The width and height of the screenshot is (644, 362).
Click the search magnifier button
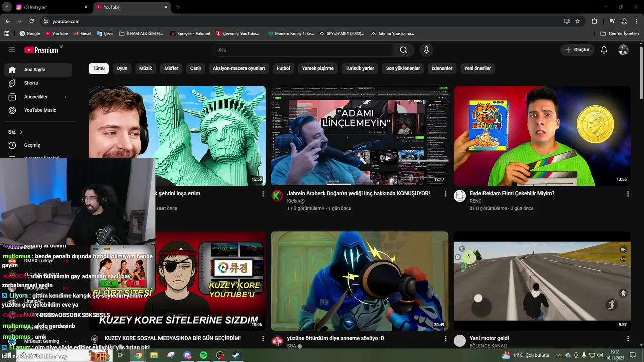click(404, 50)
